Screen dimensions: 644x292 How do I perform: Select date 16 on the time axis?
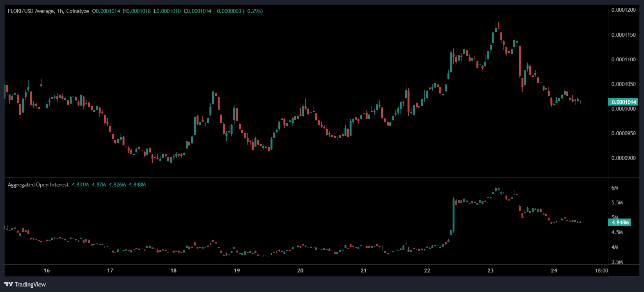coord(47,271)
